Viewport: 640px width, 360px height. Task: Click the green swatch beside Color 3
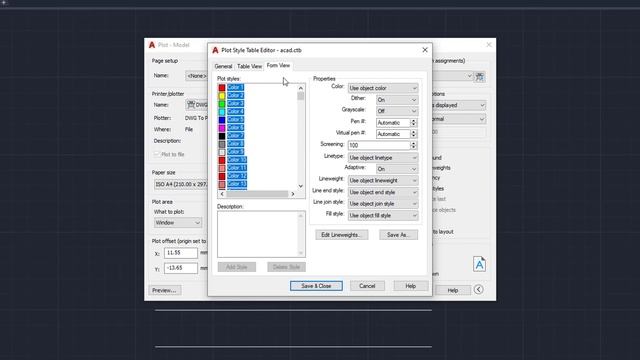tap(222, 104)
